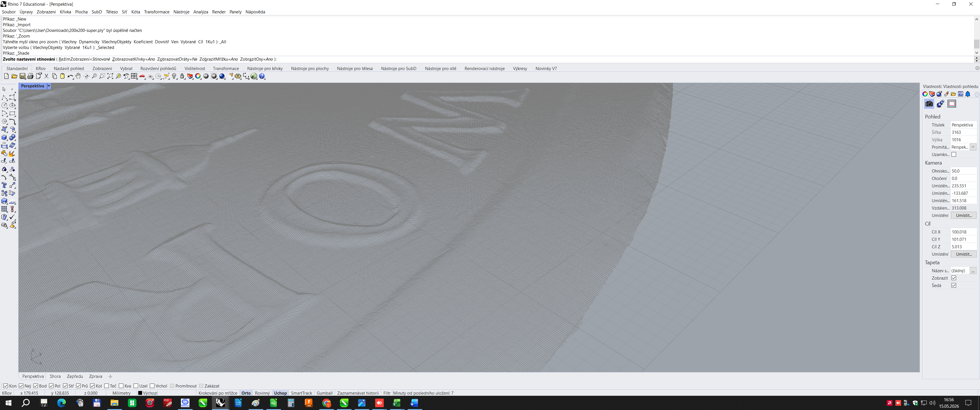Click the Zoom Extents icon

click(x=110, y=76)
